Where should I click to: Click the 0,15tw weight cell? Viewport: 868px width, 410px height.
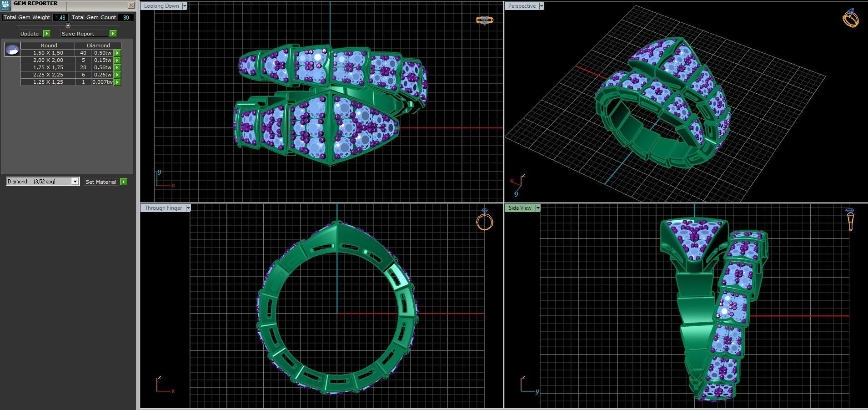(102, 61)
